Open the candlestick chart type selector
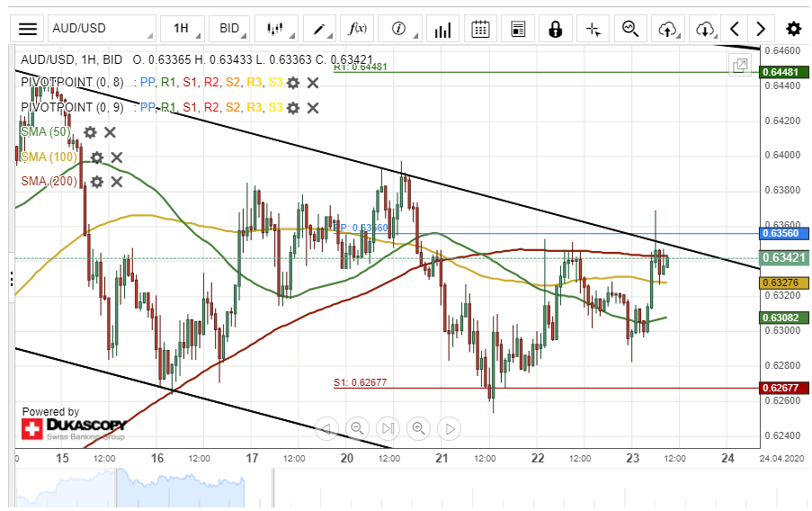812x511 pixels. tap(276, 29)
